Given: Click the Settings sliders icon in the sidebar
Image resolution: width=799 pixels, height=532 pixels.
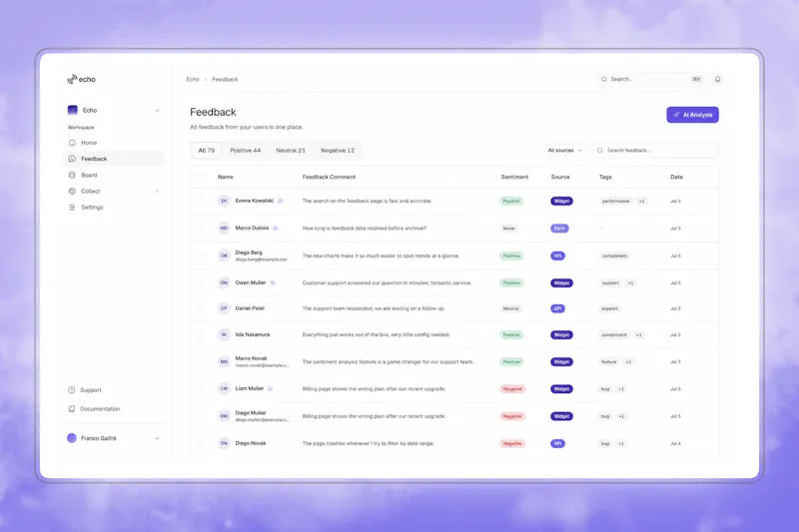Looking at the screenshot, I should [72, 208].
